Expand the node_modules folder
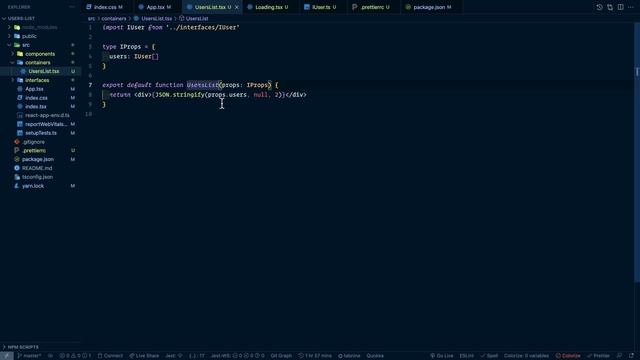This screenshot has height=360, width=640. tap(9, 27)
